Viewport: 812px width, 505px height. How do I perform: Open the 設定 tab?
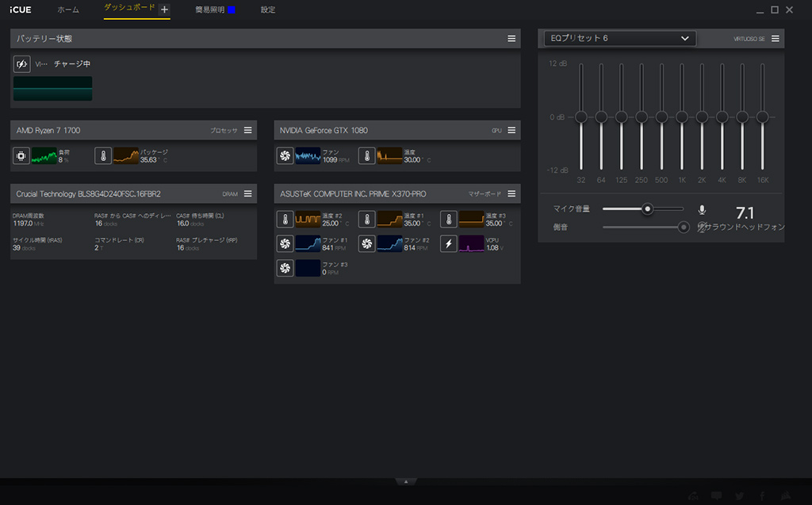268,10
